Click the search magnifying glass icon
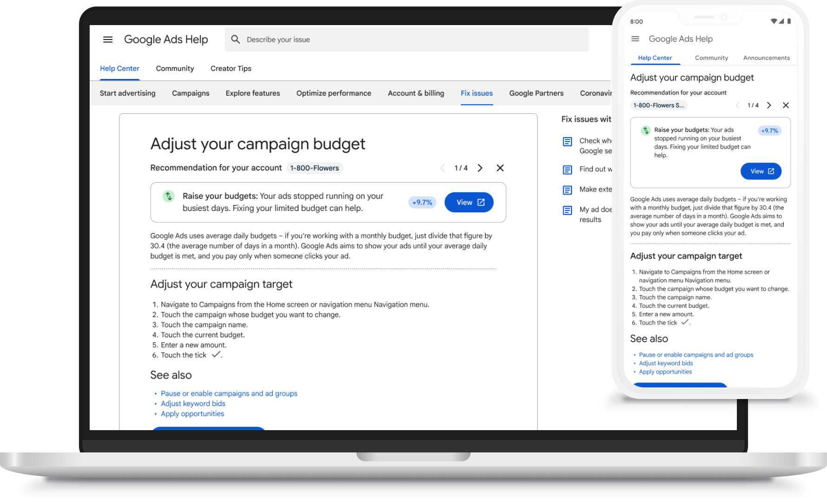This screenshot has width=827, height=504. (236, 39)
